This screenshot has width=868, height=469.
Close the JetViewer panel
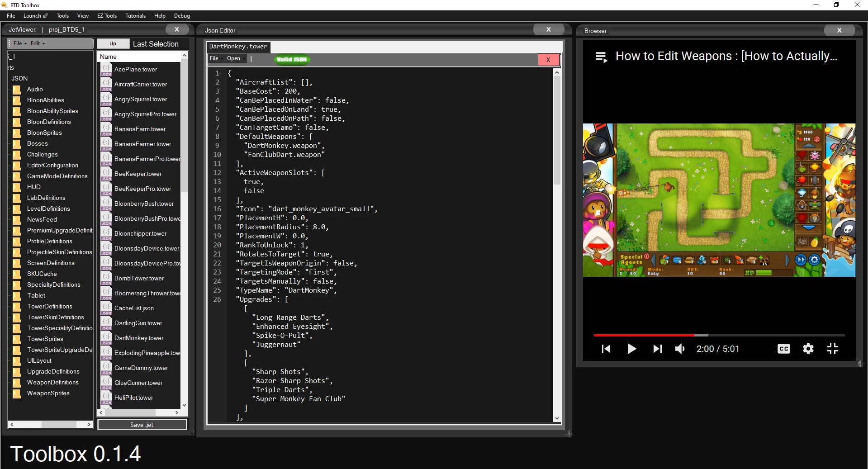177,29
